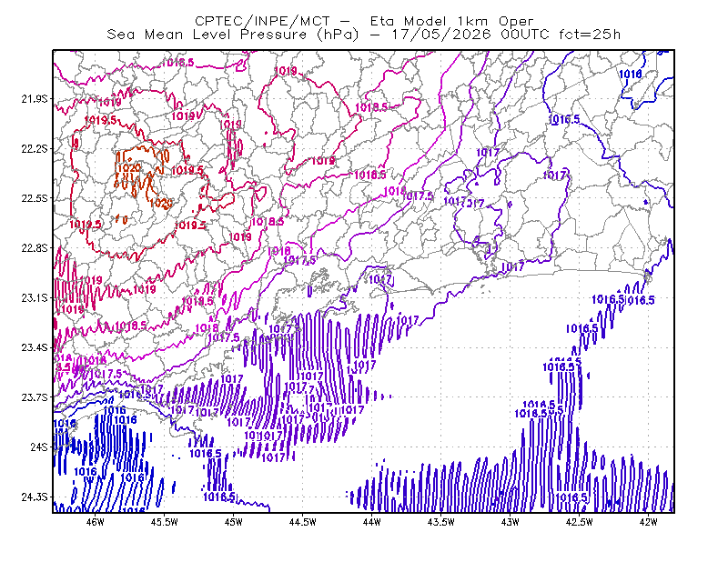Click the 44W longitude axis label
This screenshot has height=562, width=728.
point(372,522)
